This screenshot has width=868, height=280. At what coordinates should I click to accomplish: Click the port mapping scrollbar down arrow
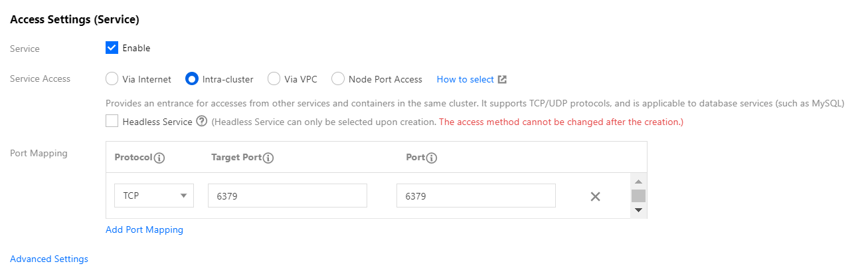638,210
